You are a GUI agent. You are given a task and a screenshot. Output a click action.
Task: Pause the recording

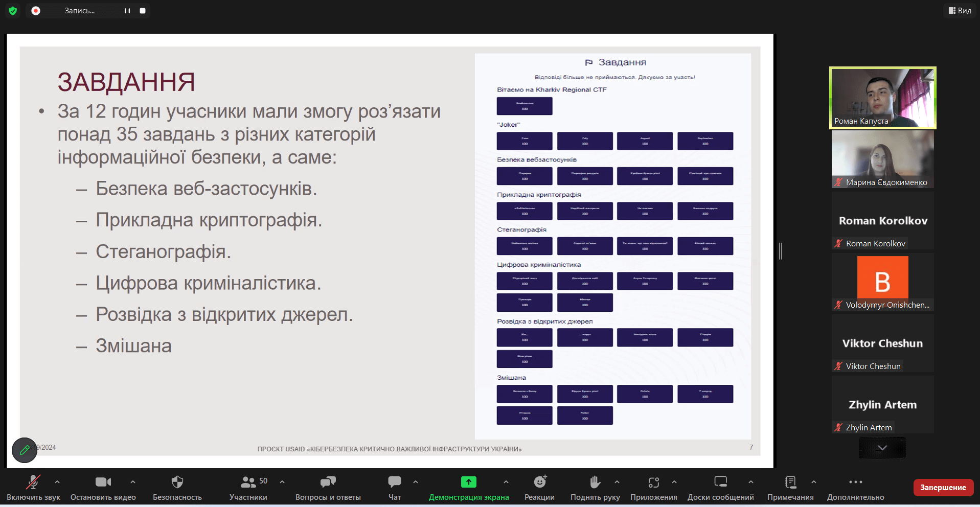tap(127, 11)
